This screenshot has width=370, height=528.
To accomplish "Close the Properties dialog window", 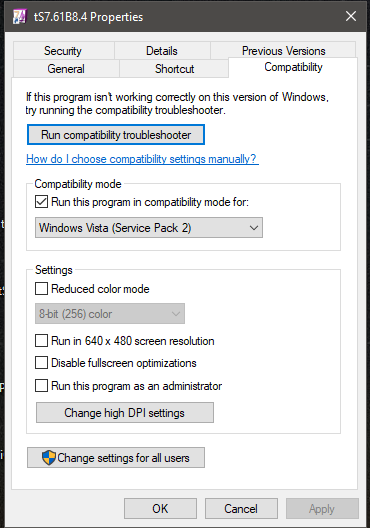I will 351,16.
